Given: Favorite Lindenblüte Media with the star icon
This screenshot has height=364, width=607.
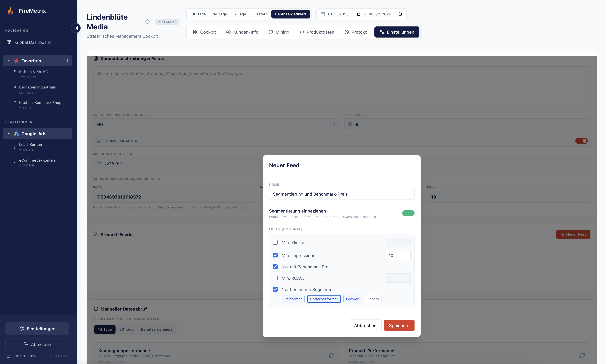Looking at the screenshot, I should point(148,22).
